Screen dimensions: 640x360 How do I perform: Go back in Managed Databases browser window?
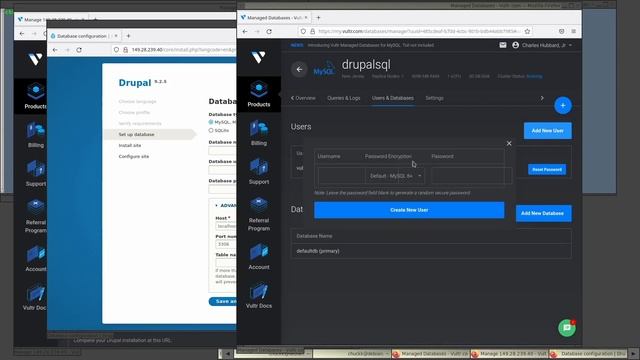245,31
